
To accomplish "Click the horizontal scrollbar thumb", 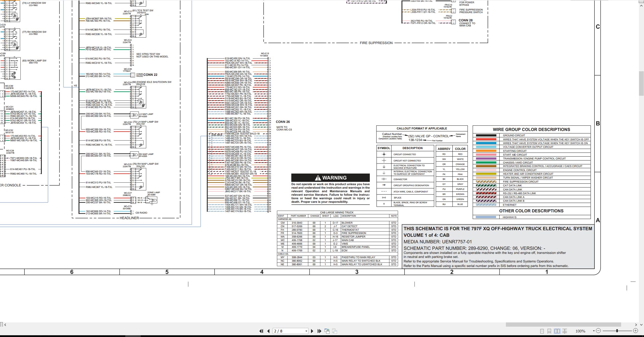I will pos(563,325).
